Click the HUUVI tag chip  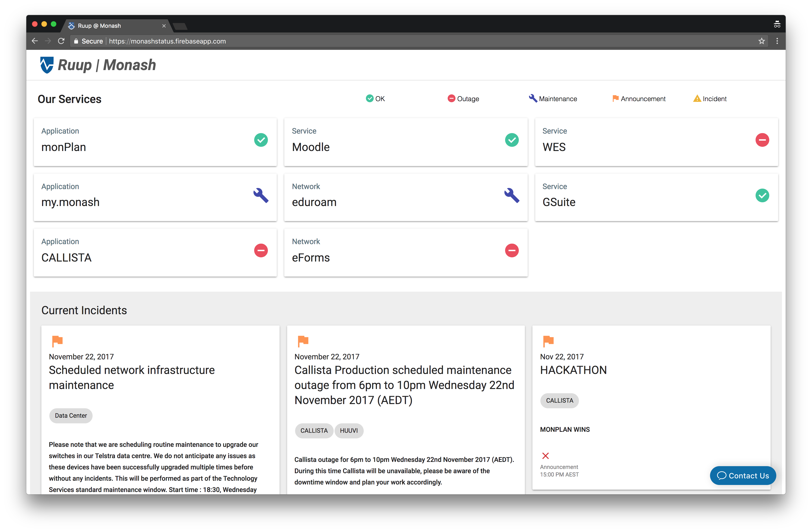pos(349,431)
